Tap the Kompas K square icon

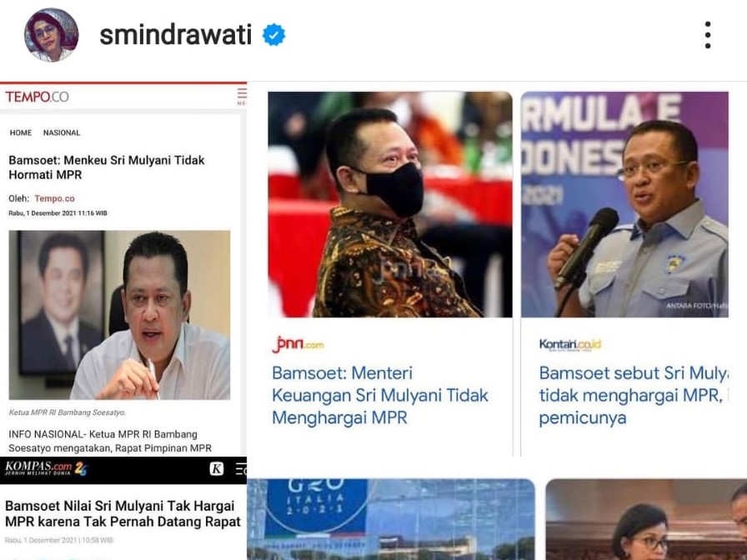tap(217, 469)
